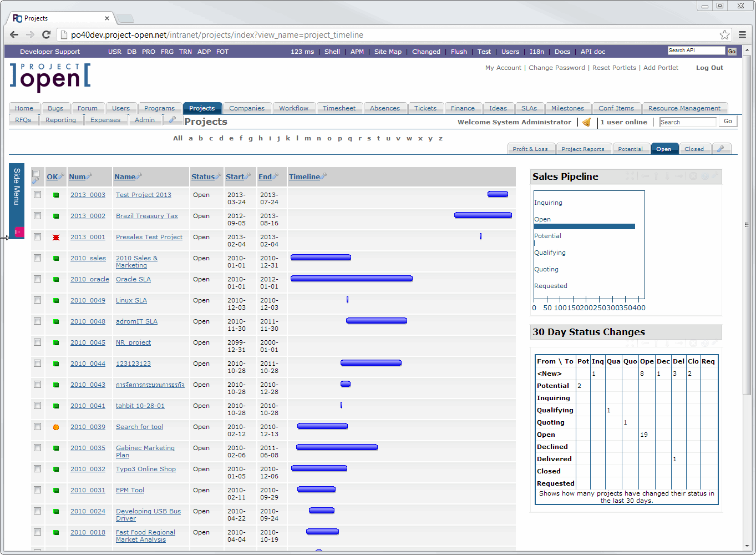Click the Open bar in Sales Pipeline chart
The width and height of the screenshot is (756, 555).
pos(584,226)
